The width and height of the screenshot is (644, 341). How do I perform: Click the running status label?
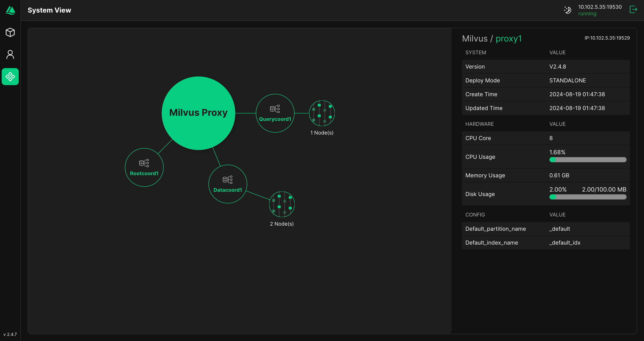(587, 14)
